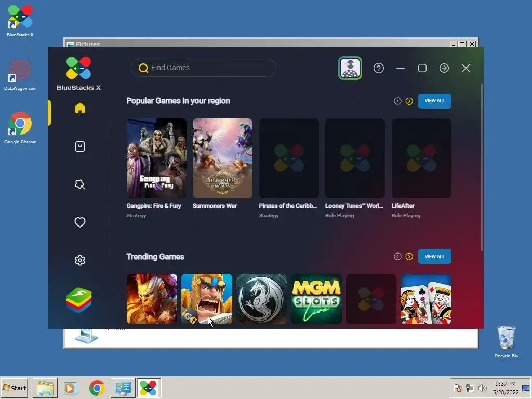Maximize the BlueStacks X window
Viewport: 532px width, 399px height.
[x=422, y=68]
